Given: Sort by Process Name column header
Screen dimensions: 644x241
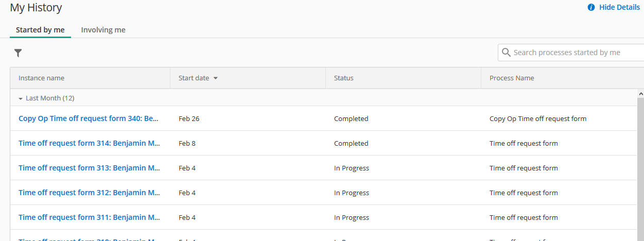Looking at the screenshot, I should click(512, 78).
